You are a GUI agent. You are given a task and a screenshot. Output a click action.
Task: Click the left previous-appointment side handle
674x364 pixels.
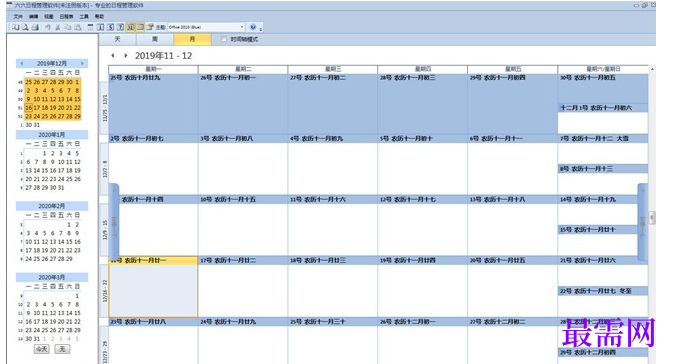click(x=114, y=222)
